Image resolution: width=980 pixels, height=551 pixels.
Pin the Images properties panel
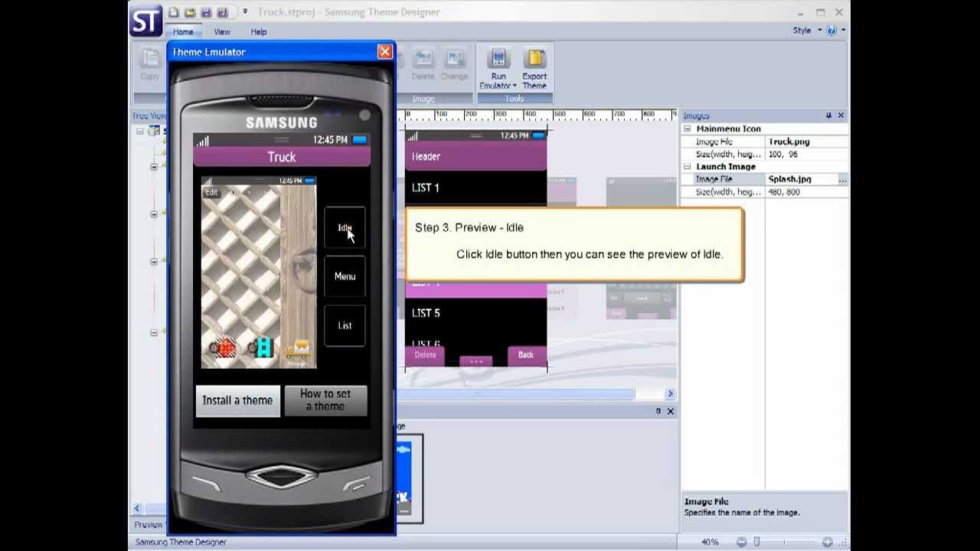(828, 116)
